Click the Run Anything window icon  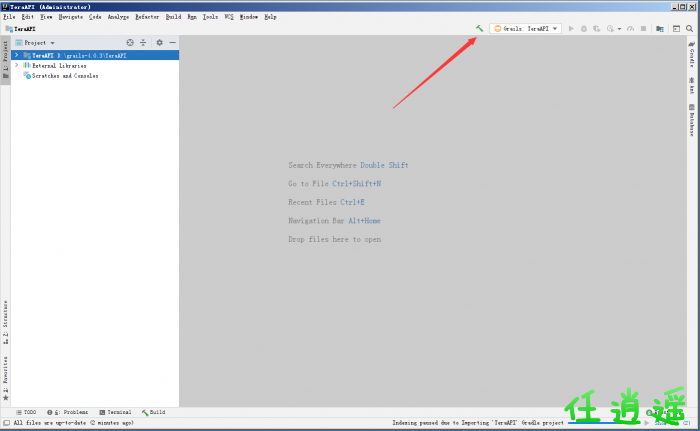pos(676,29)
